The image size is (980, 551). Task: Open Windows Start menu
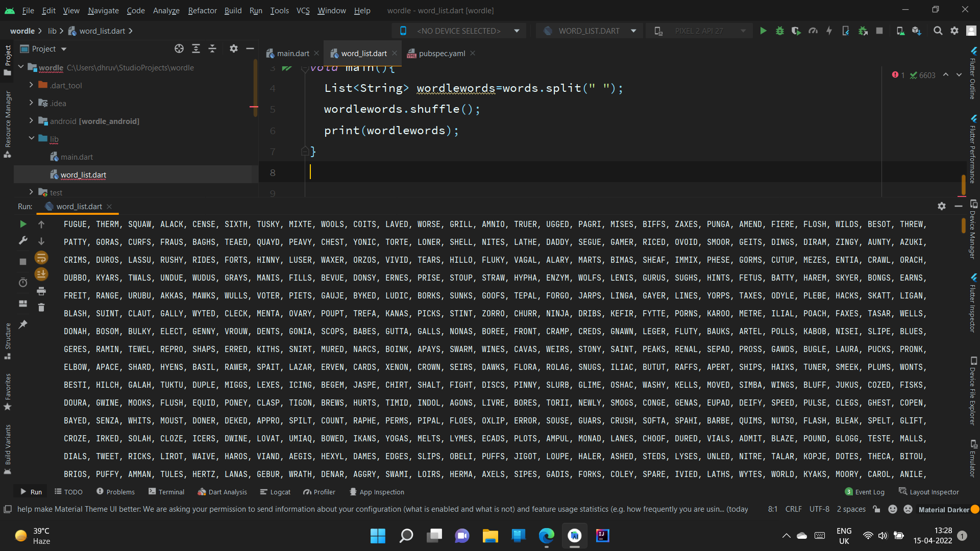[378, 536]
